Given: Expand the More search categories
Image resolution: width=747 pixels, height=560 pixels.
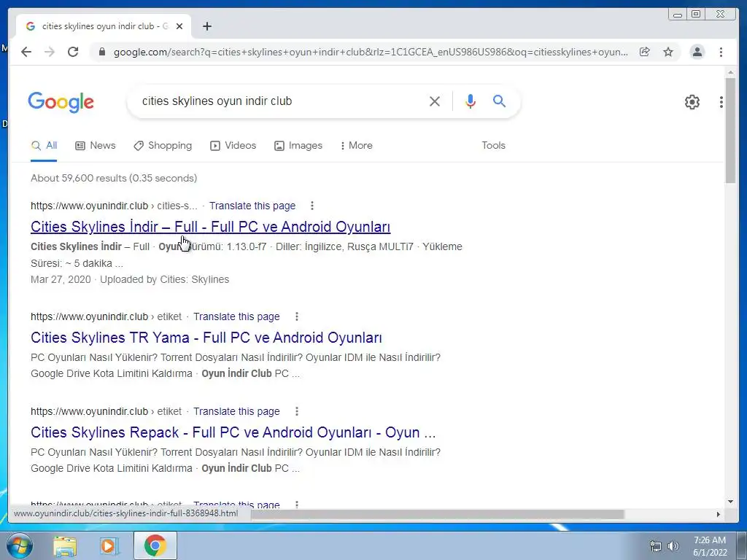Looking at the screenshot, I should click(x=356, y=146).
